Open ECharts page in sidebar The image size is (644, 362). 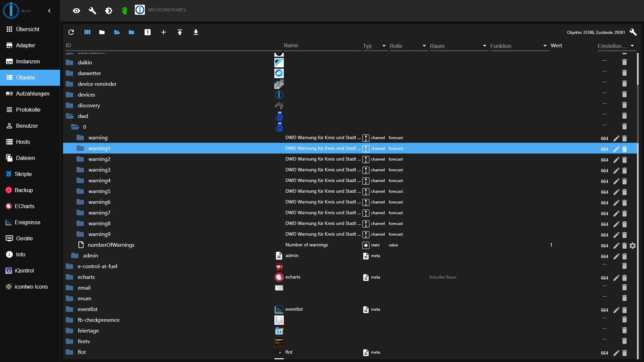(30, 206)
